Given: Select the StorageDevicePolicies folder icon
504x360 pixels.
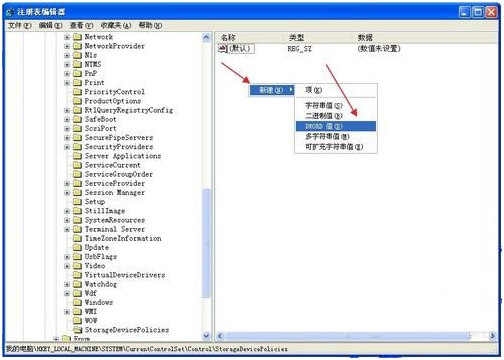Looking at the screenshot, I should 77,330.
